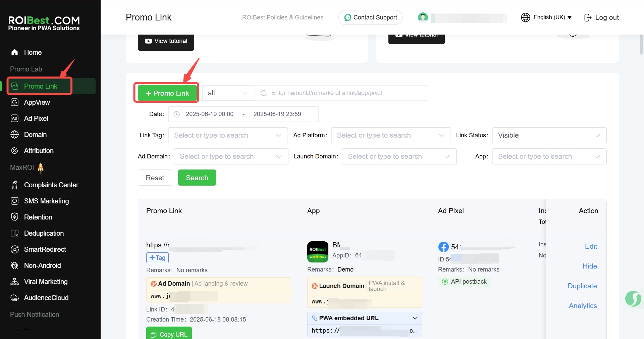Click the left View tutorial button
Image resolution: width=644 pixels, height=339 pixels.
tap(166, 41)
